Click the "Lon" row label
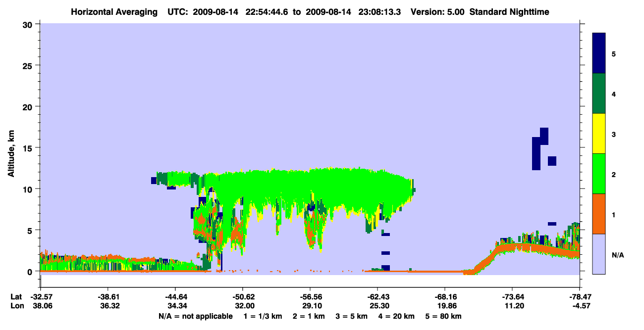Image resolution: width=644 pixels, height=330 pixels. click(x=16, y=306)
